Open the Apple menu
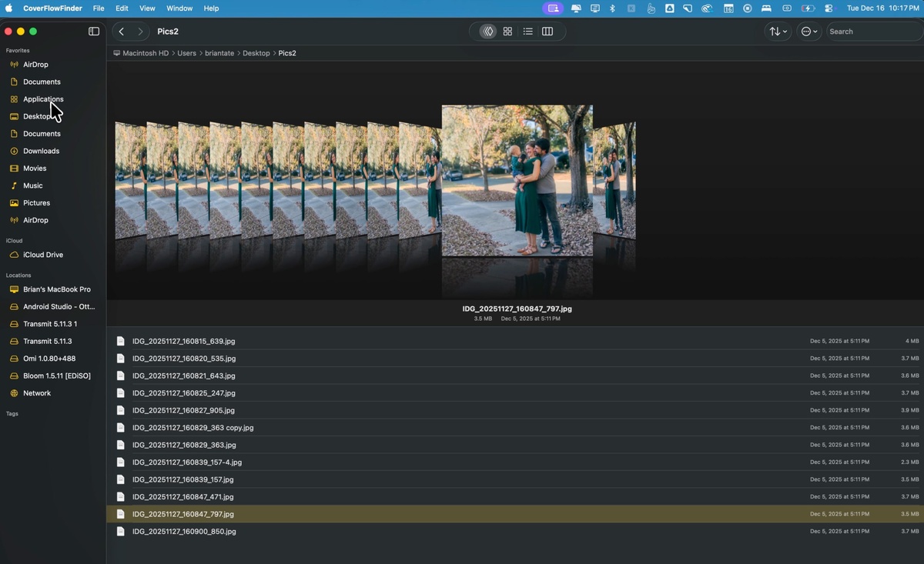 pos(9,8)
